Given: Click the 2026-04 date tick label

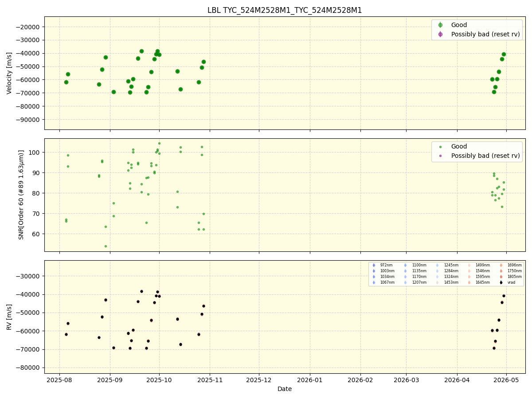Looking at the screenshot, I should click(457, 380).
